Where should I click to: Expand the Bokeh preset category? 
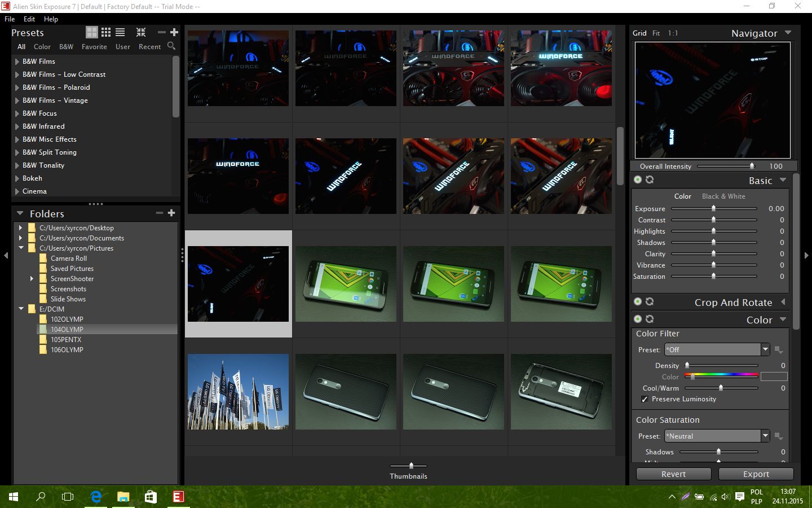(17, 178)
